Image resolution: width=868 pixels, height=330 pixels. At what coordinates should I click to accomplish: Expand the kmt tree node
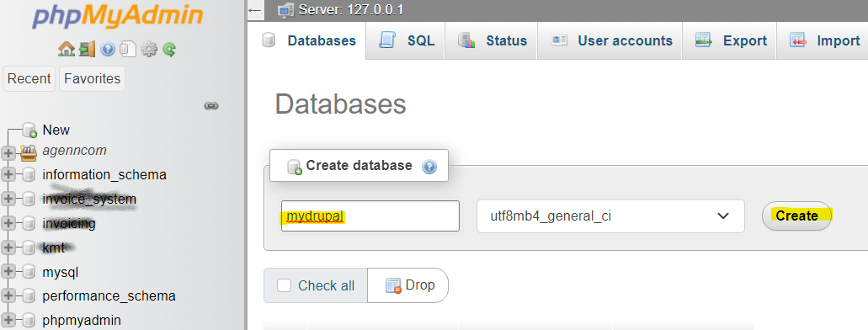pos(8,248)
